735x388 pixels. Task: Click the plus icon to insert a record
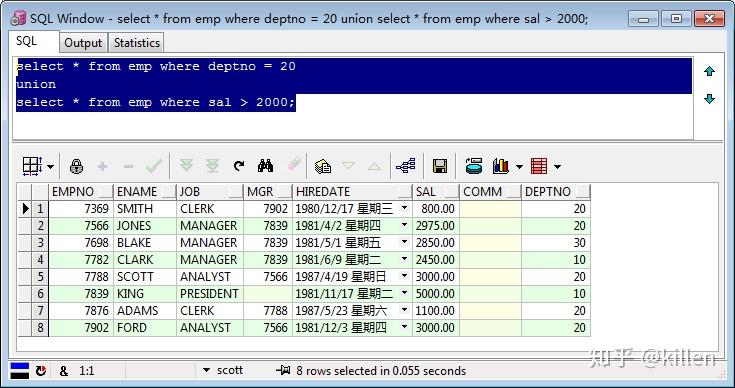click(102, 166)
